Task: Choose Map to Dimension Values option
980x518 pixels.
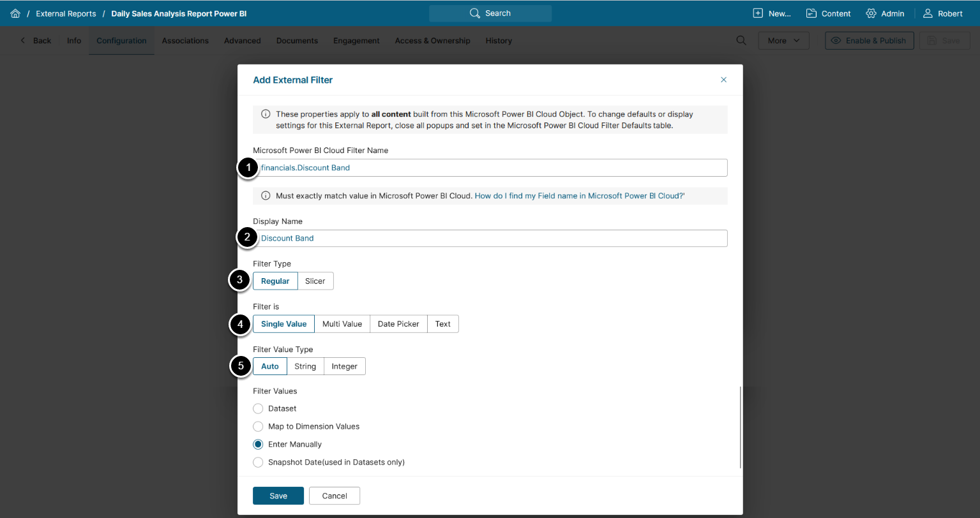Action: [x=258, y=426]
